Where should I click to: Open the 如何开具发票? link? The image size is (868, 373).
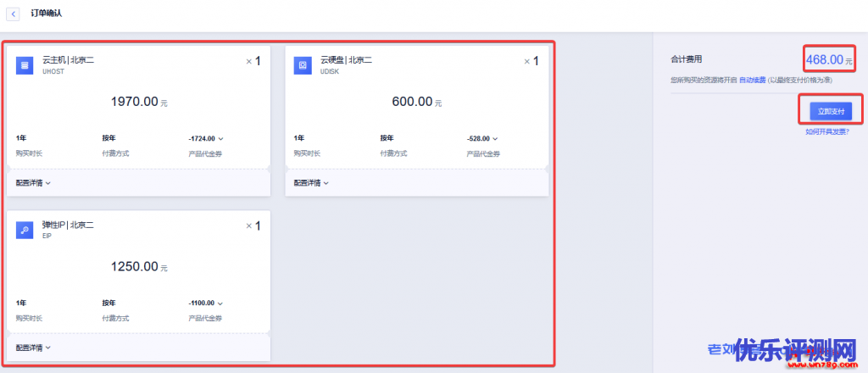point(827,131)
